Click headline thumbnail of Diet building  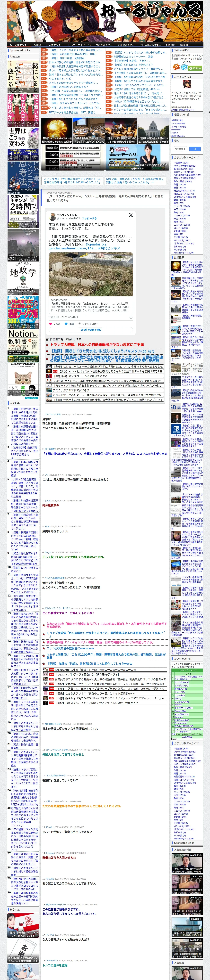point(154,131)
